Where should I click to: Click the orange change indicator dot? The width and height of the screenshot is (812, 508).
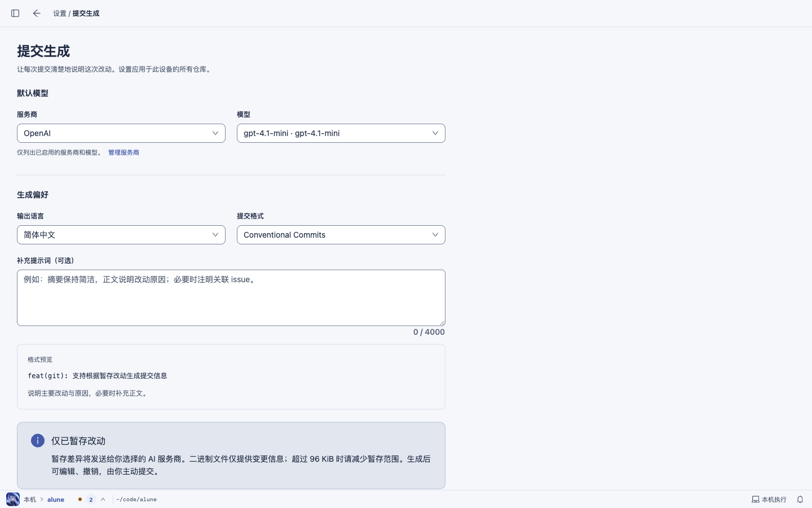pyautogui.click(x=80, y=500)
